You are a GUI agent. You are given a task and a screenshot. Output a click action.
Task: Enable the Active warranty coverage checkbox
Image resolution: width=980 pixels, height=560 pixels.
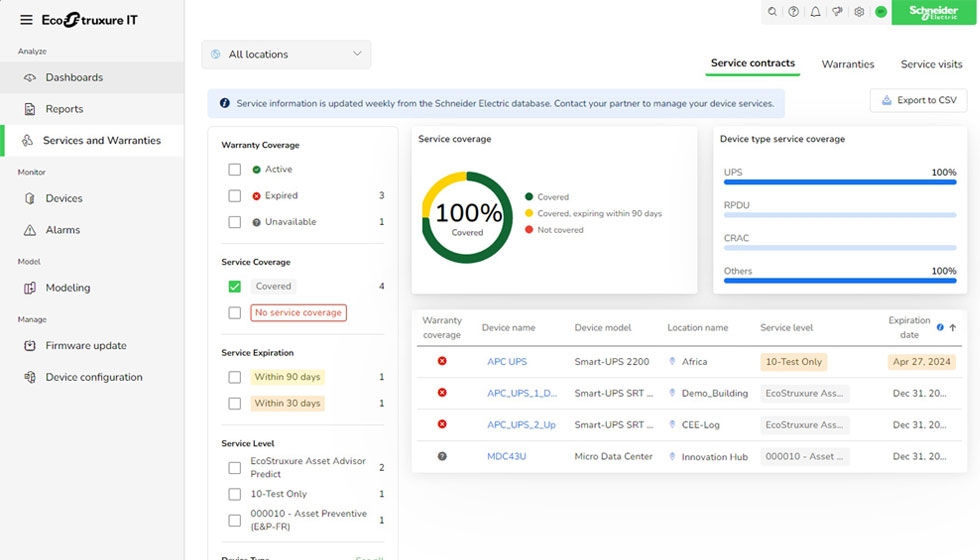[234, 170]
